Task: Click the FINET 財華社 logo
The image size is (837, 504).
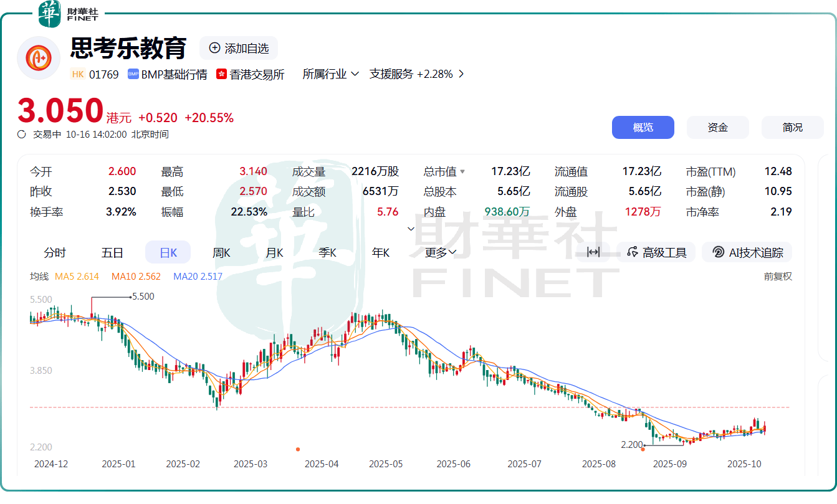Action: click(68, 14)
